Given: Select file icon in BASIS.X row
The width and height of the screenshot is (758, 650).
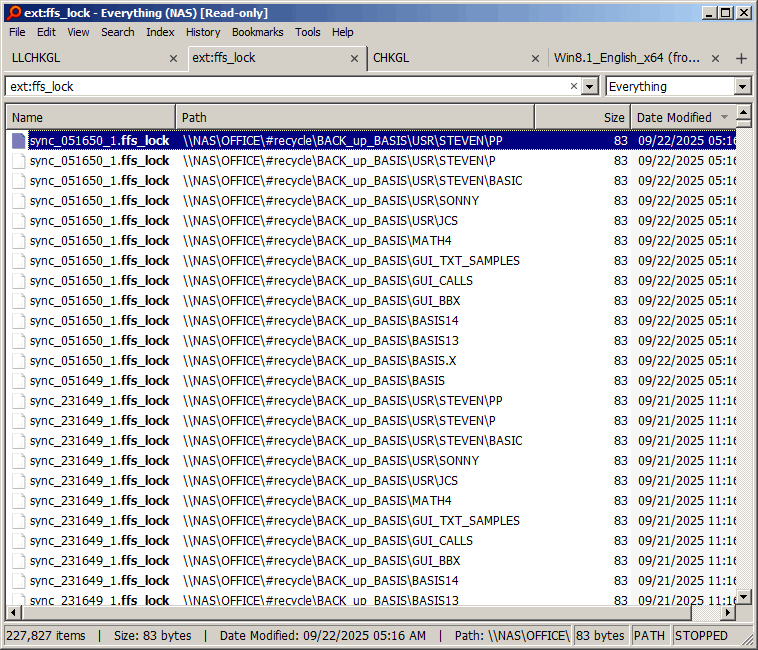Looking at the screenshot, I should 19,361.
